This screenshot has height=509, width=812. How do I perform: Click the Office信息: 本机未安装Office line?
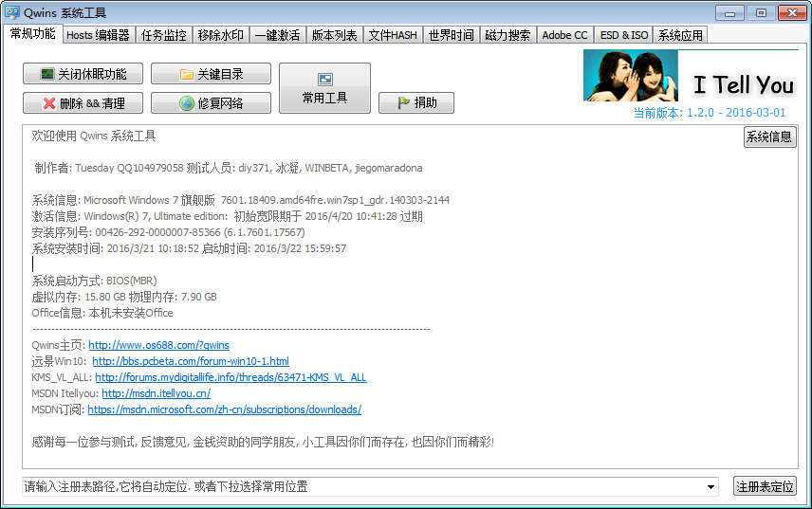tap(102, 313)
